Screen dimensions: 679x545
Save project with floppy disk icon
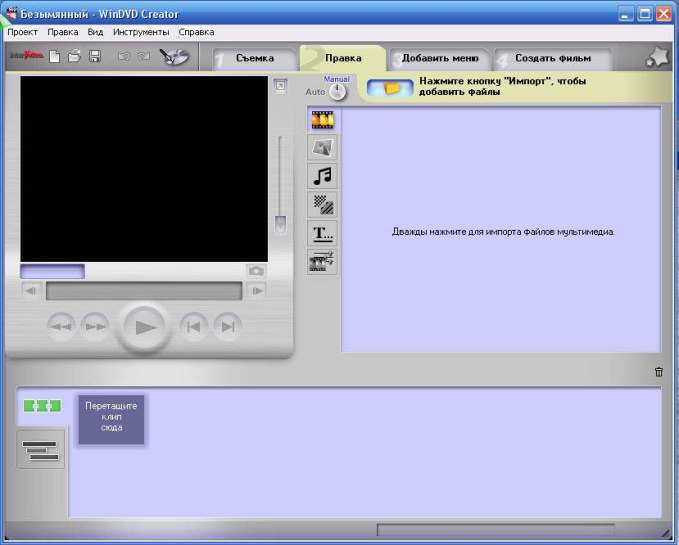pos(95,56)
